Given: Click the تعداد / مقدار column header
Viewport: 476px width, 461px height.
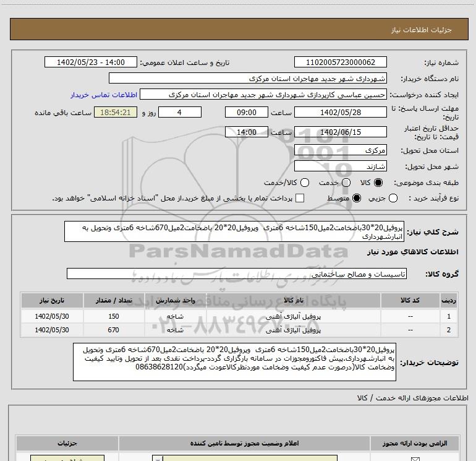Looking at the screenshot, I should click(114, 300).
